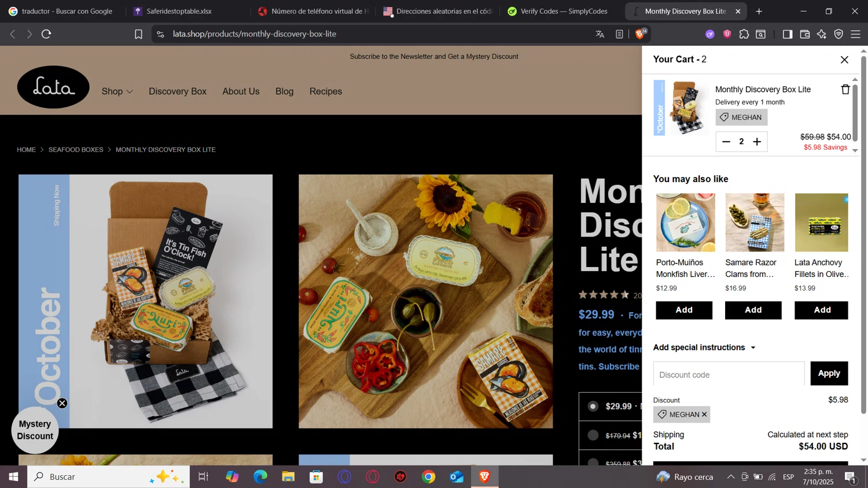Open Windows Start menu
Viewport: 868px width, 488px height.
click(13, 476)
